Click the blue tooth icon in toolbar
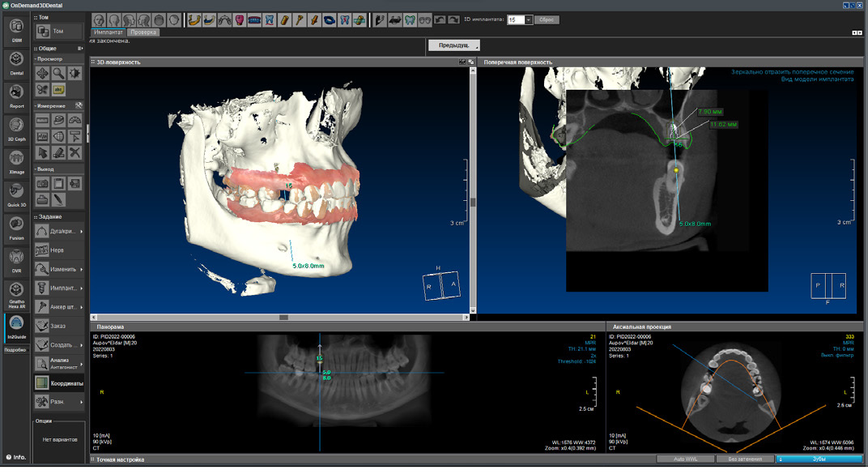 click(x=270, y=19)
